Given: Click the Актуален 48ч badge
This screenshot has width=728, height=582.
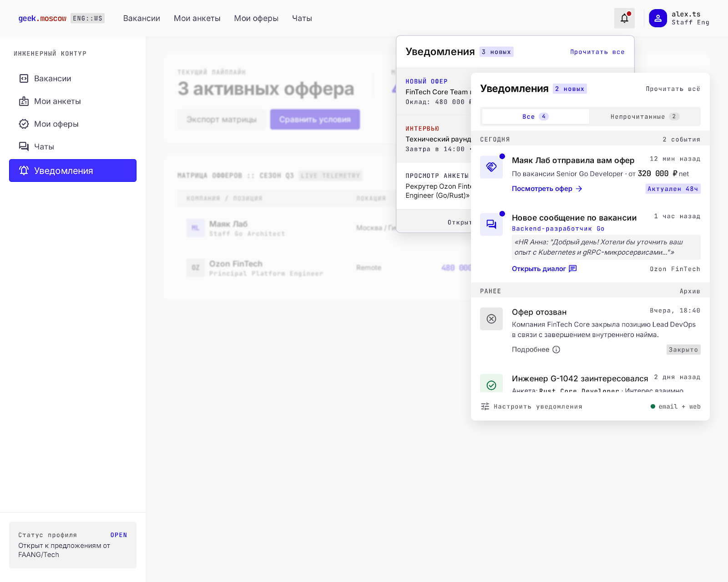Looking at the screenshot, I should [x=673, y=189].
